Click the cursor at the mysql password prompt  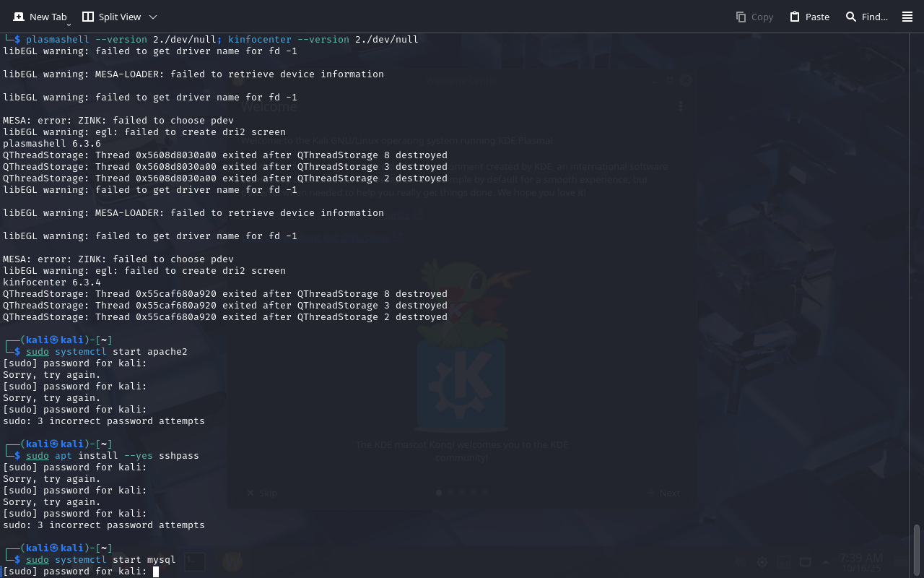(156, 571)
